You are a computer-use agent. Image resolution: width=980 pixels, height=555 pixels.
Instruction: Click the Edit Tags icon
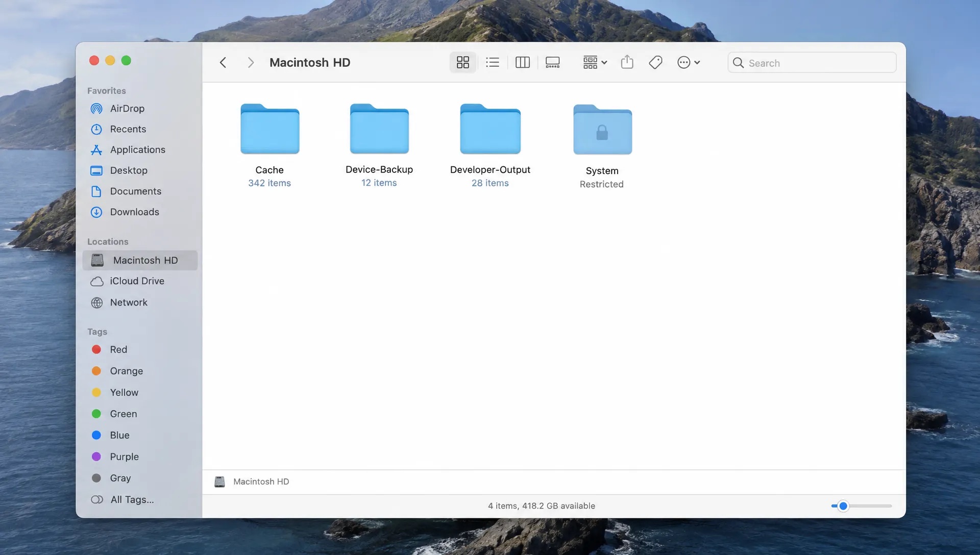tap(655, 62)
